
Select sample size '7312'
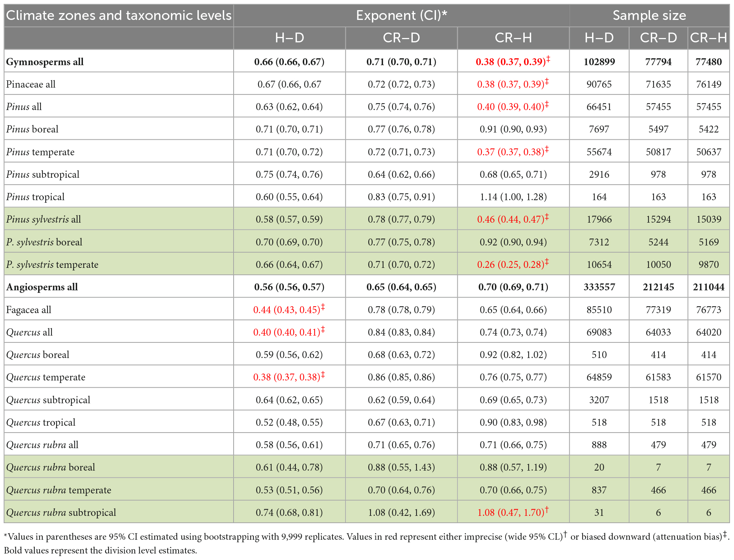(599, 242)
